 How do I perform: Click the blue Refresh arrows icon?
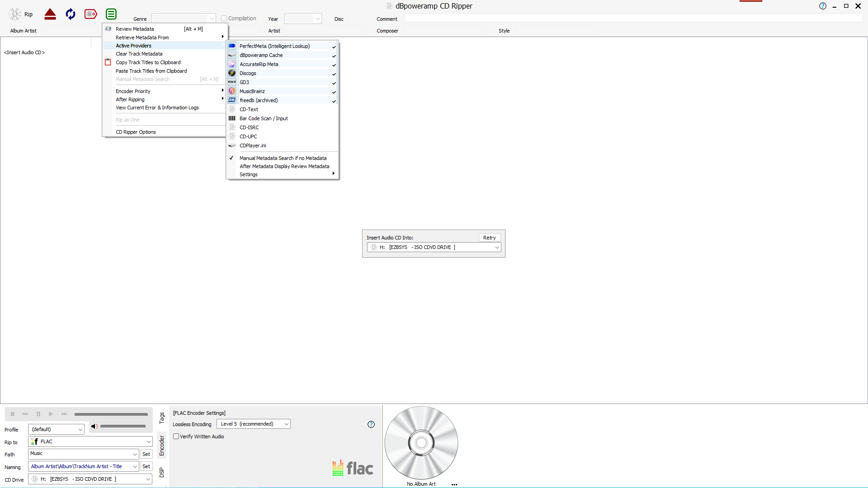coord(71,14)
